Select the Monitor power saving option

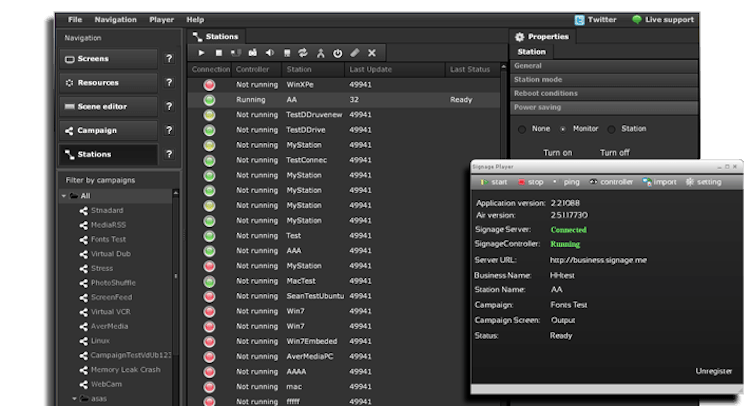pyautogui.click(x=563, y=129)
